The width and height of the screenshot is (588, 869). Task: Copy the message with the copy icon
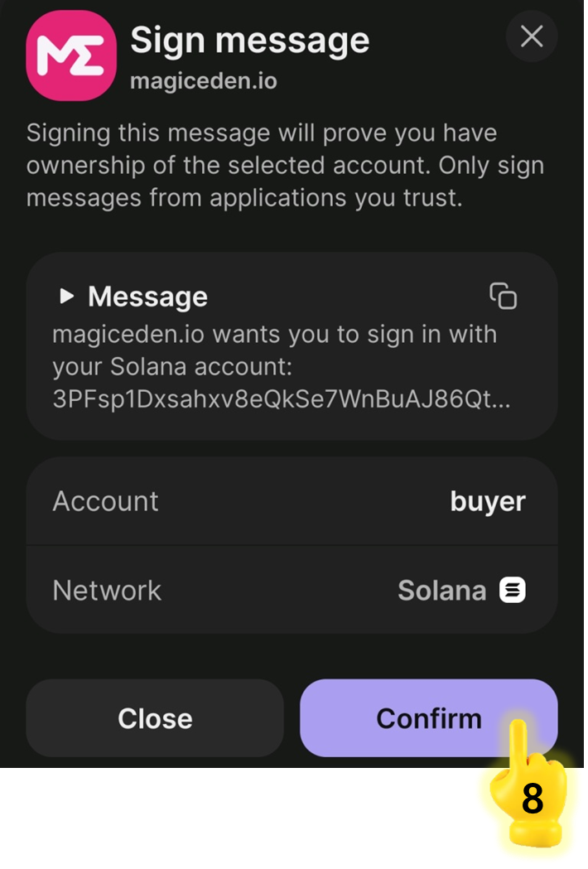503,296
